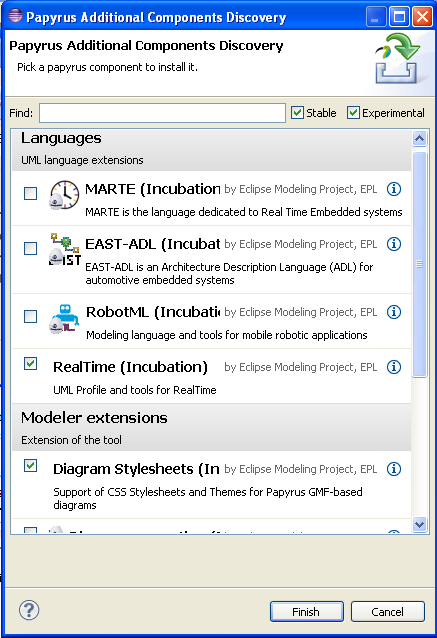Uncheck the RealTime (Incubation) checkbox
437x638 pixels.
pyautogui.click(x=31, y=363)
